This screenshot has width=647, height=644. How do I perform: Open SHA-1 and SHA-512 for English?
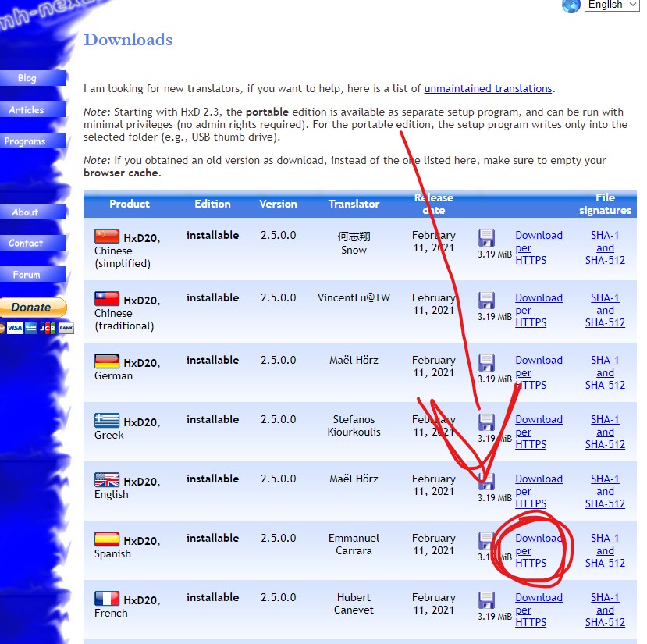coord(605,491)
